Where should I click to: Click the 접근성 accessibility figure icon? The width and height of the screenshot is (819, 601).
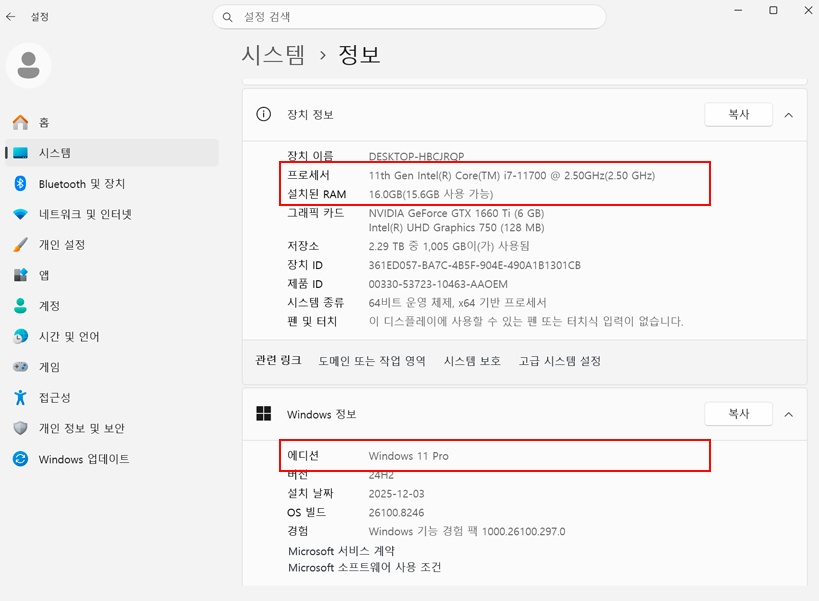tap(20, 397)
